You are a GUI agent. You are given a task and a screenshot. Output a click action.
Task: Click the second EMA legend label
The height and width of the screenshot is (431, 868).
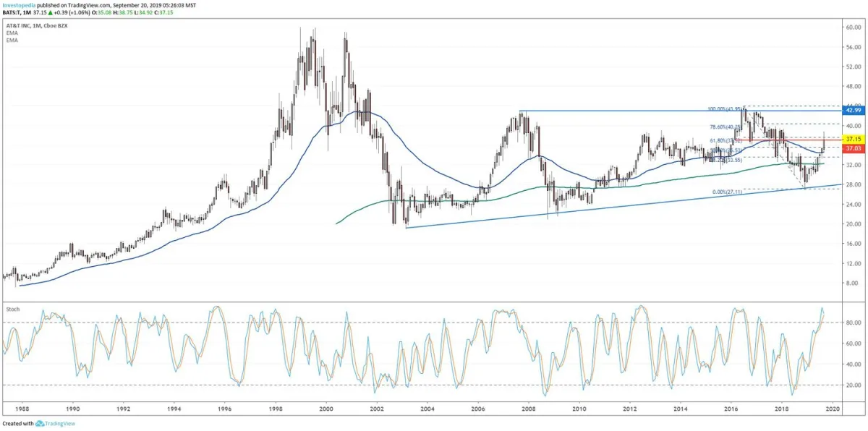coord(11,40)
